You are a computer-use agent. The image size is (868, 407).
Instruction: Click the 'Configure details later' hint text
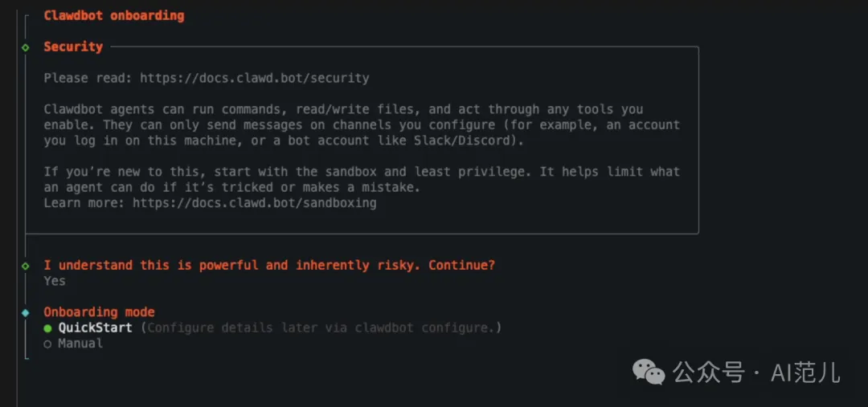click(321, 328)
